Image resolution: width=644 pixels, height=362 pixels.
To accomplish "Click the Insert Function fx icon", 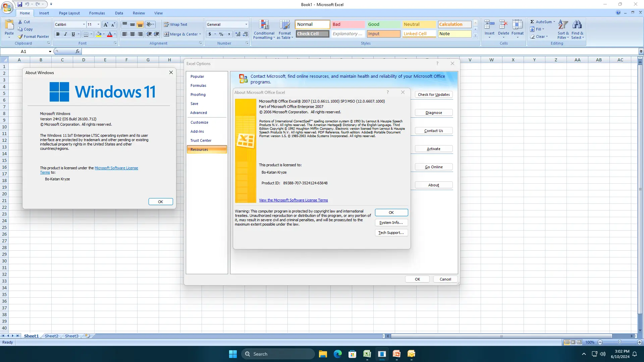I will (77, 51).
